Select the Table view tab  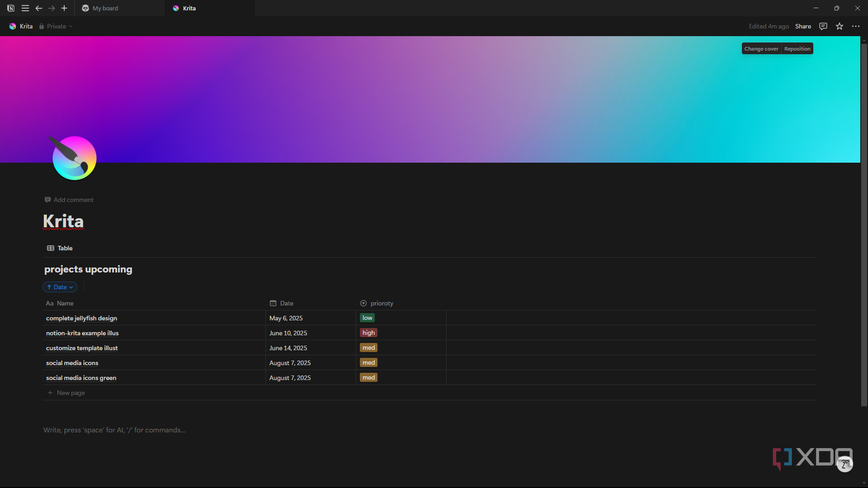pyautogui.click(x=60, y=248)
